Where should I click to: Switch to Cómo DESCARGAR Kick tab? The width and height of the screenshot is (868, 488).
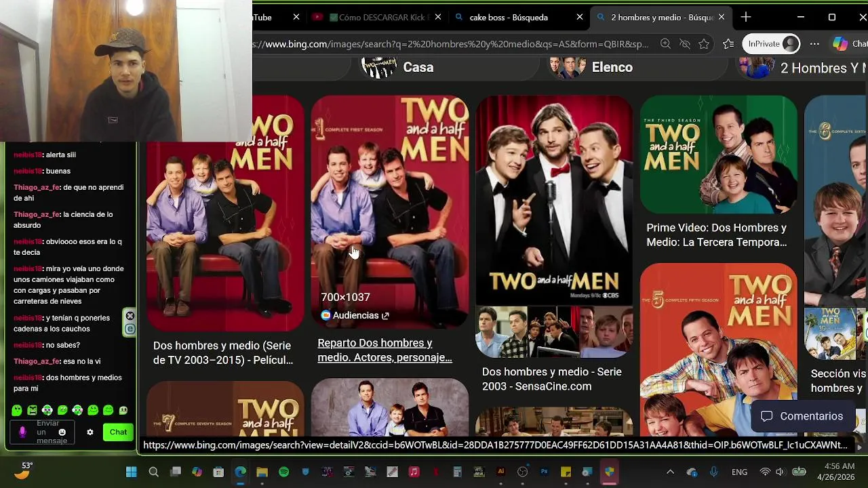point(380,18)
